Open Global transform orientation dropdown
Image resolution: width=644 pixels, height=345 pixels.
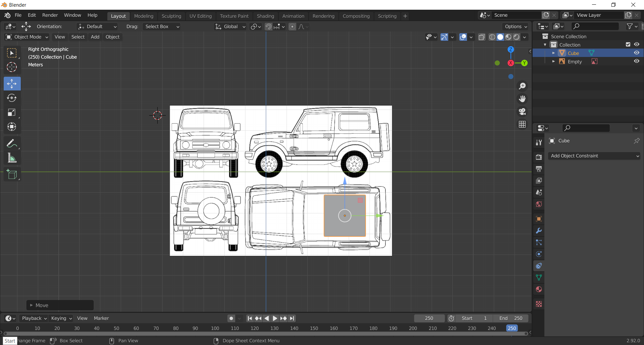point(230,26)
